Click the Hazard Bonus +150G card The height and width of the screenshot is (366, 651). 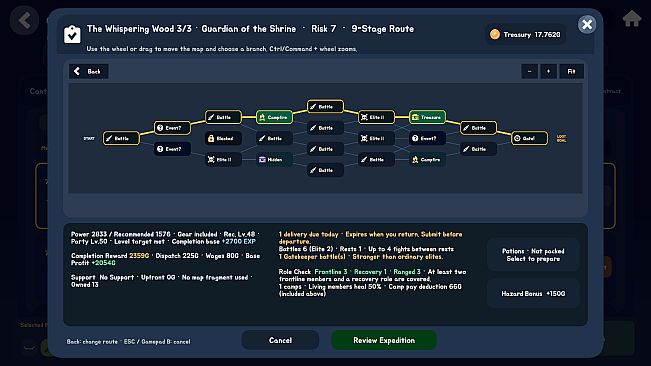533,293
